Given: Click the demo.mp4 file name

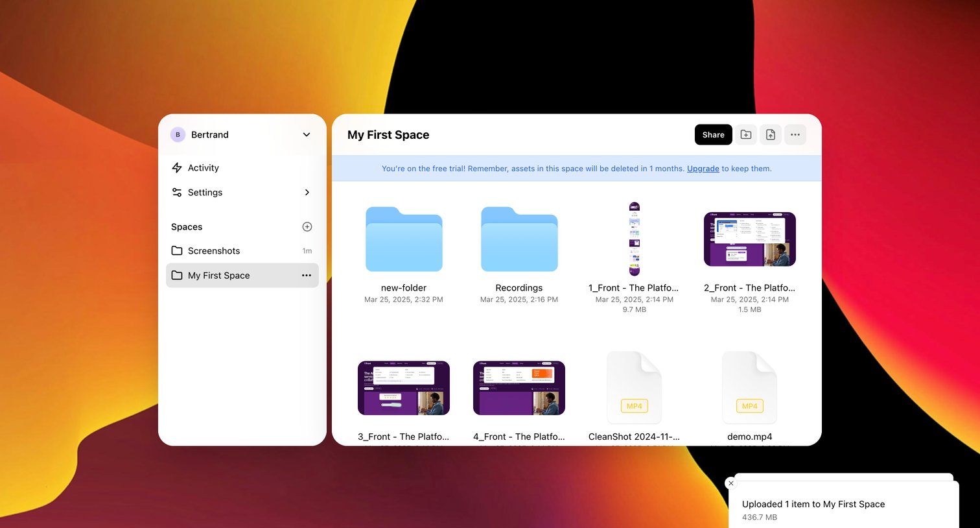Looking at the screenshot, I should pos(750,437).
